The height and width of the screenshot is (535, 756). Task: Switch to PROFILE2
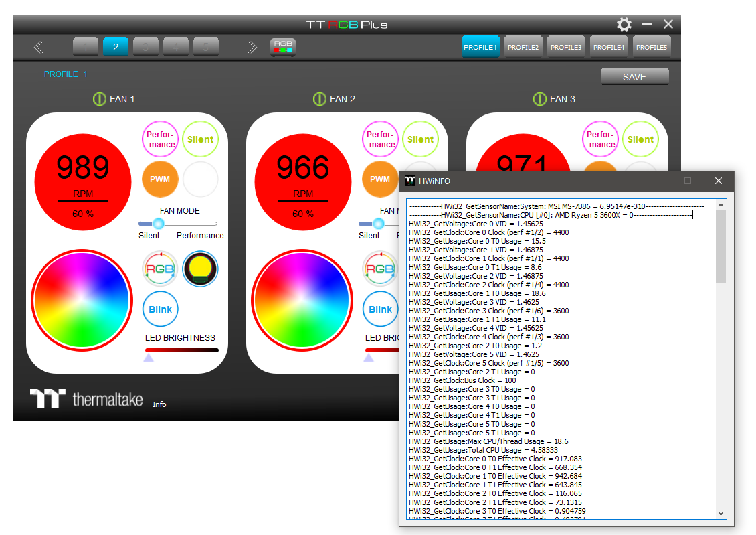point(523,48)
